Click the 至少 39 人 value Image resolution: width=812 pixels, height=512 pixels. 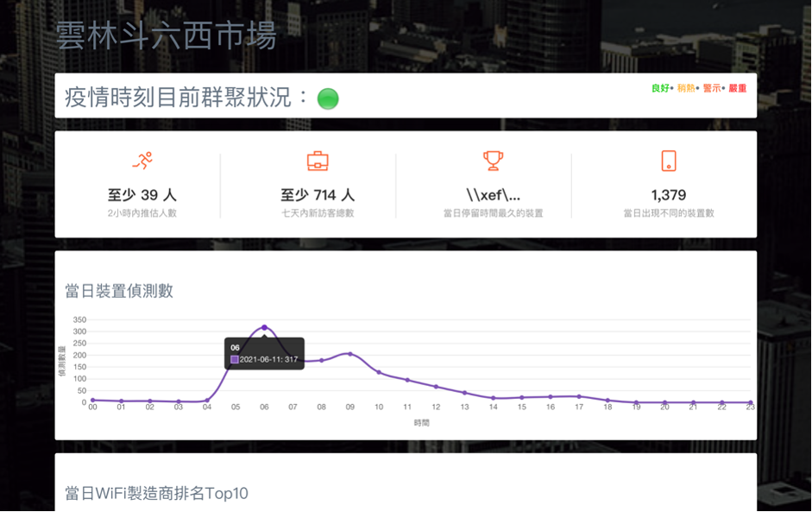[x=142, y=195]
